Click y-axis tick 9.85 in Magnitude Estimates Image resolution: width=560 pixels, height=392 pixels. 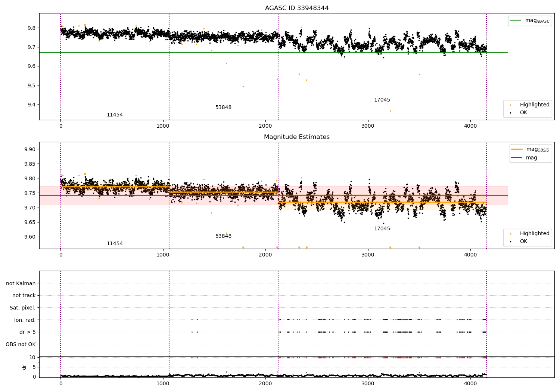30,164
